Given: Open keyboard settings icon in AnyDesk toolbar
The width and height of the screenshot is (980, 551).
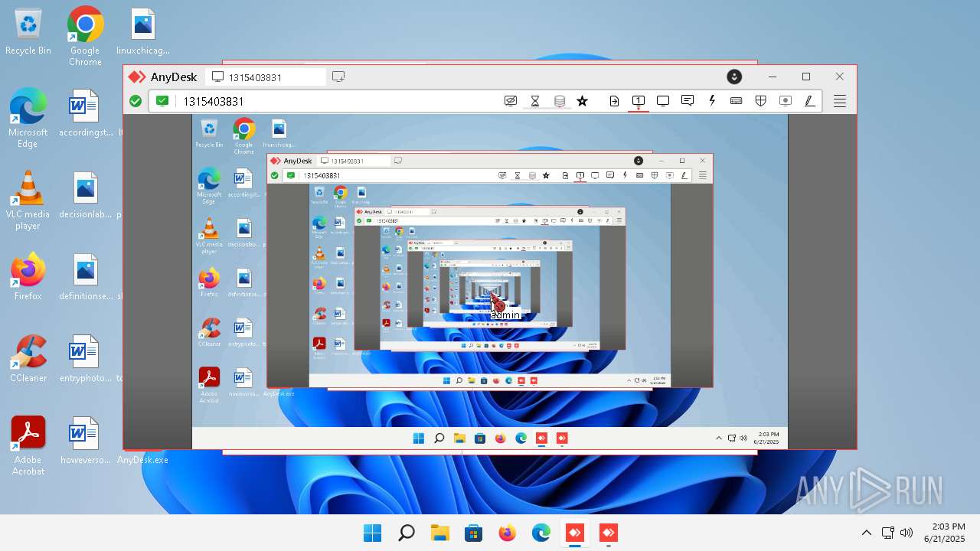Looking at the screenshot, I should click(x=737, y=101).
